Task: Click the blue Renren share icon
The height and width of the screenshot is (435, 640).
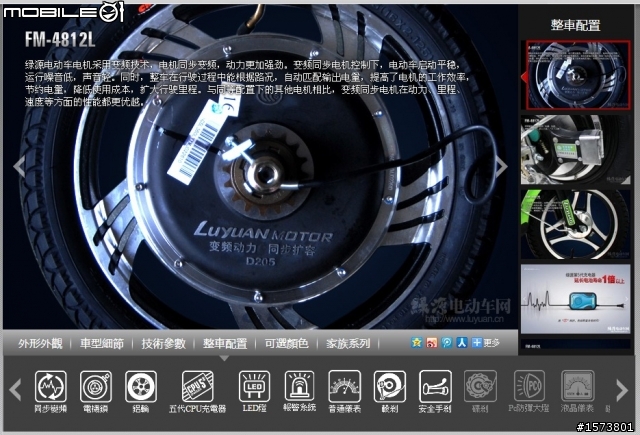Action: 462,343
